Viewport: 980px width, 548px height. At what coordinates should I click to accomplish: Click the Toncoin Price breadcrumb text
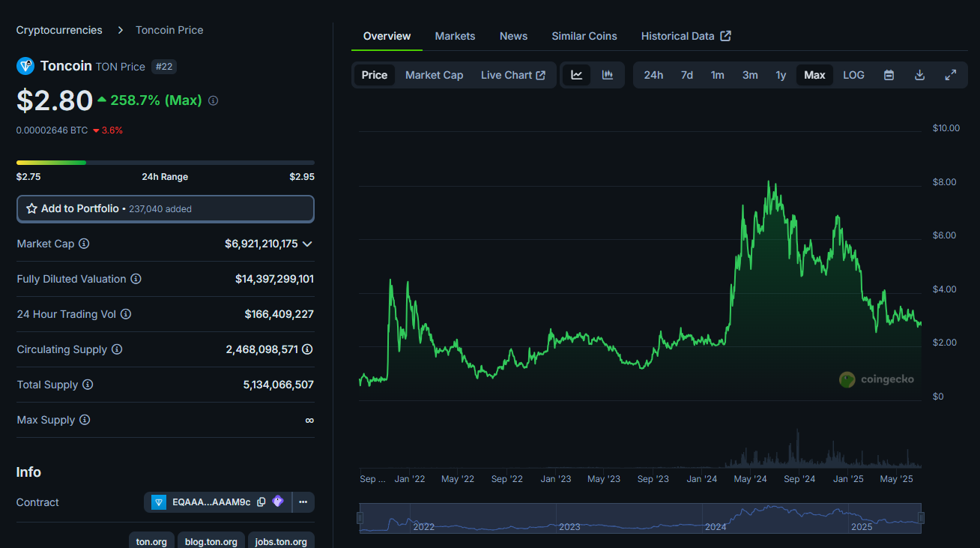coord(169,30)
